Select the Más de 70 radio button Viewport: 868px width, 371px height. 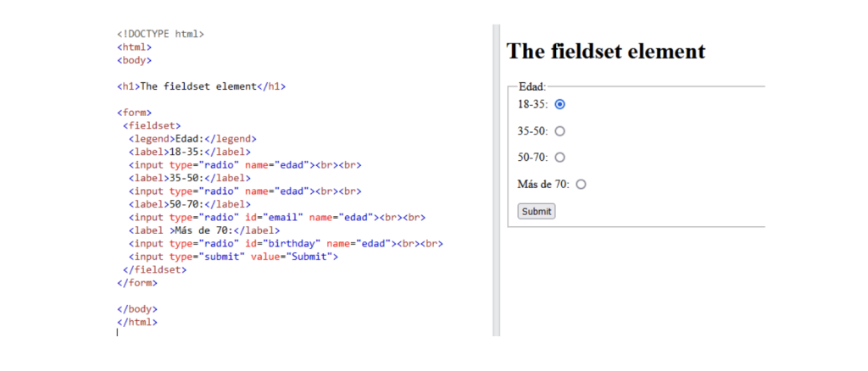pos(581,185)
